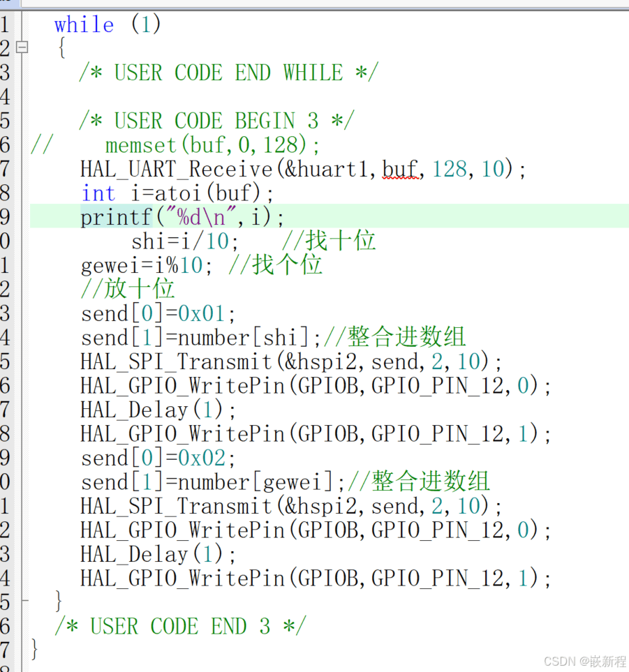Viewport: 629px width, 672px height.
Task: Click the "&huart1" argument
Action: [326, 169]
